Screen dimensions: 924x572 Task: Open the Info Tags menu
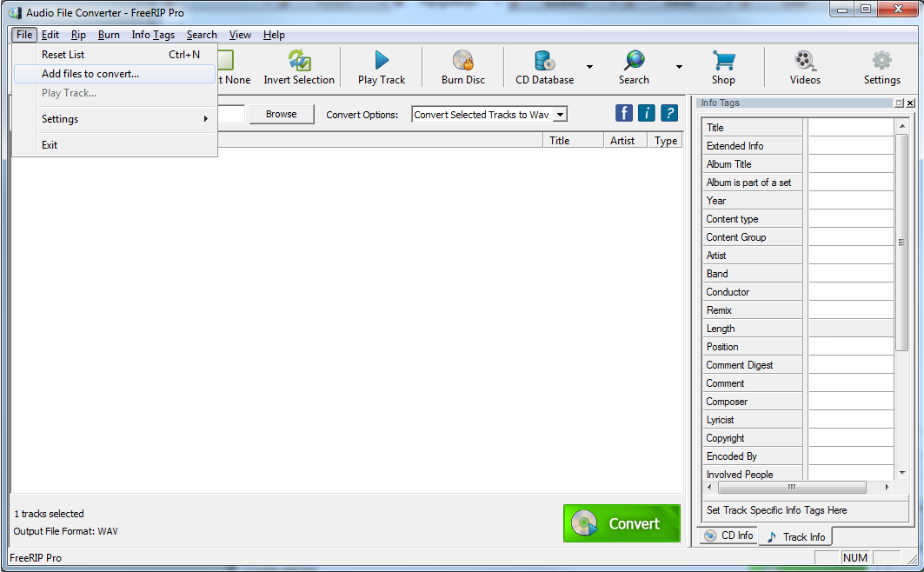click(x=153, y=35)
